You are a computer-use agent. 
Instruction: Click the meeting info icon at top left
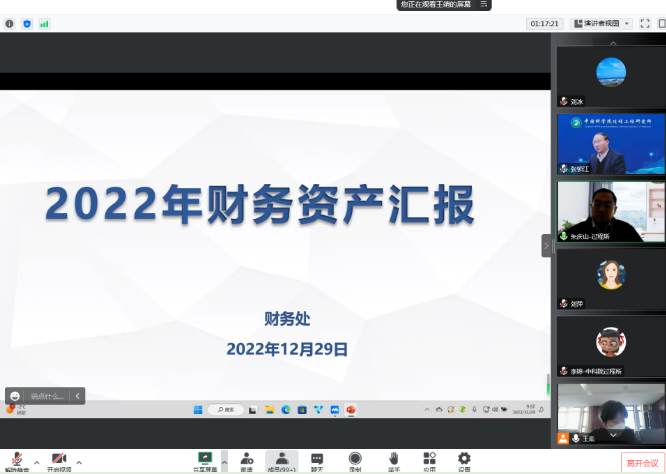(x=10, y=23)
